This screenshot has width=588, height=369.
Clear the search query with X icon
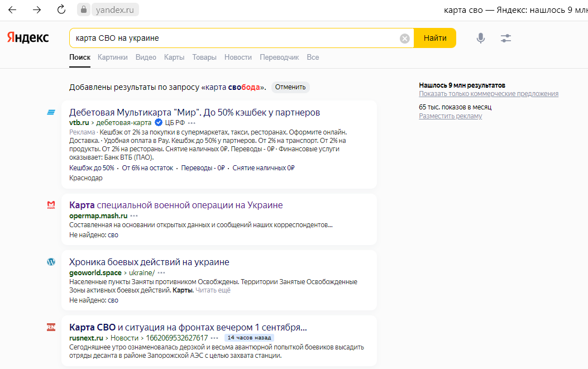(x=405, y=39)
